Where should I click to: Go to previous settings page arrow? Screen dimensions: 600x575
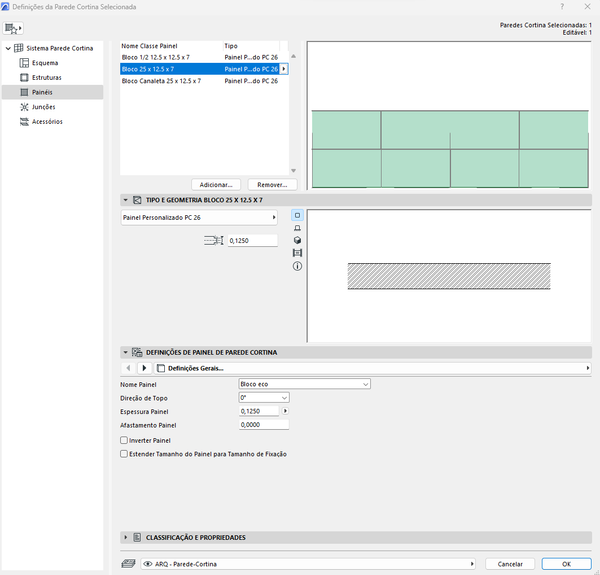128,368
